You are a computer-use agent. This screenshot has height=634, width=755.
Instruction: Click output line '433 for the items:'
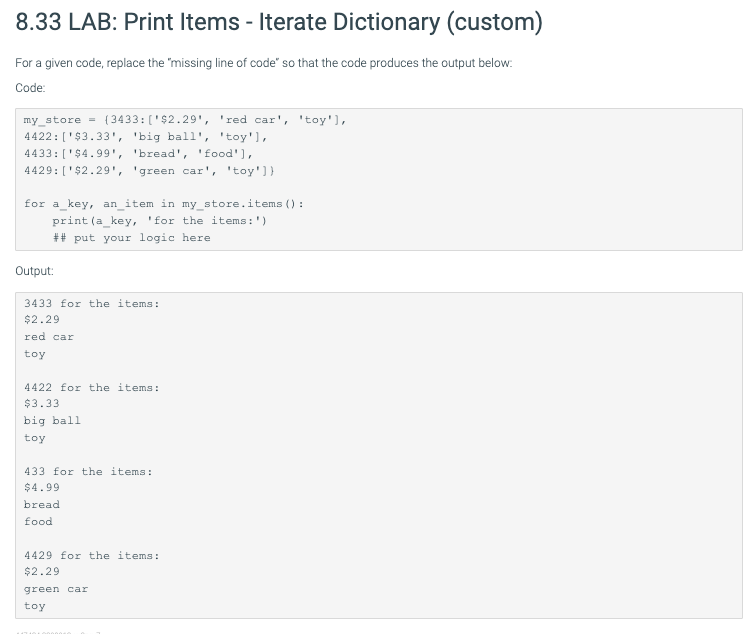pyautogui.click(x=88, y=472)
